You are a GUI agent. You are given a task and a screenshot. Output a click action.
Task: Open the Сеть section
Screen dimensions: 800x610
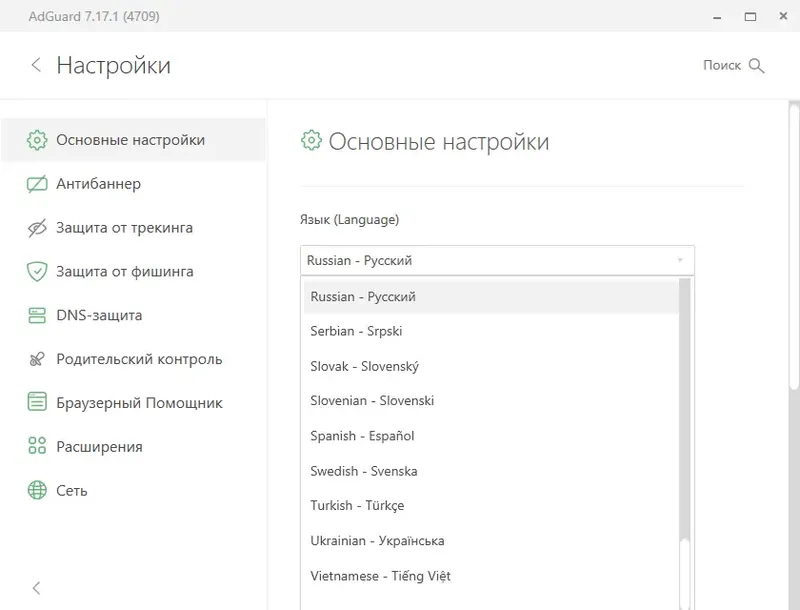point(134,491)
